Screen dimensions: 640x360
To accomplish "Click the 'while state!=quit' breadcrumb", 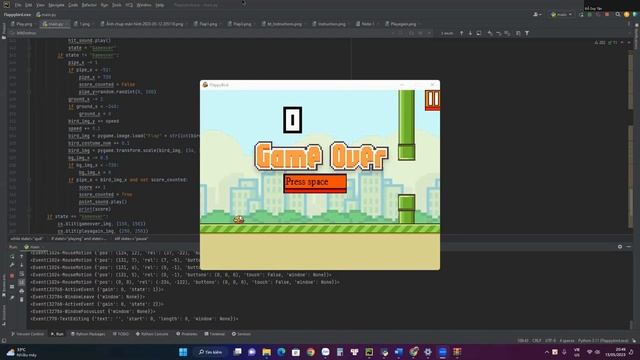I will click(27, 239).
